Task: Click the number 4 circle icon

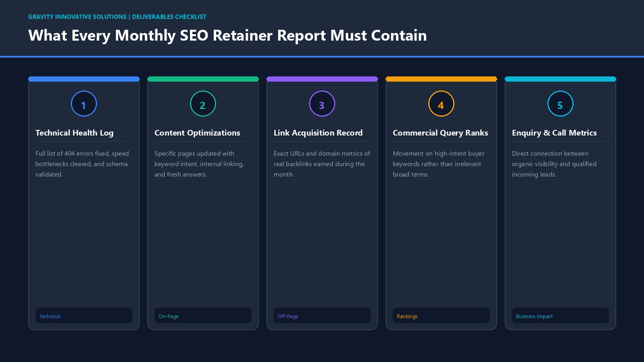Action: click(441, 104)
